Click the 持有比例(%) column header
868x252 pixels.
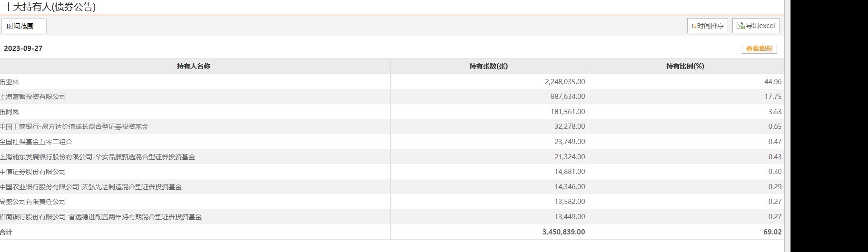685,66
